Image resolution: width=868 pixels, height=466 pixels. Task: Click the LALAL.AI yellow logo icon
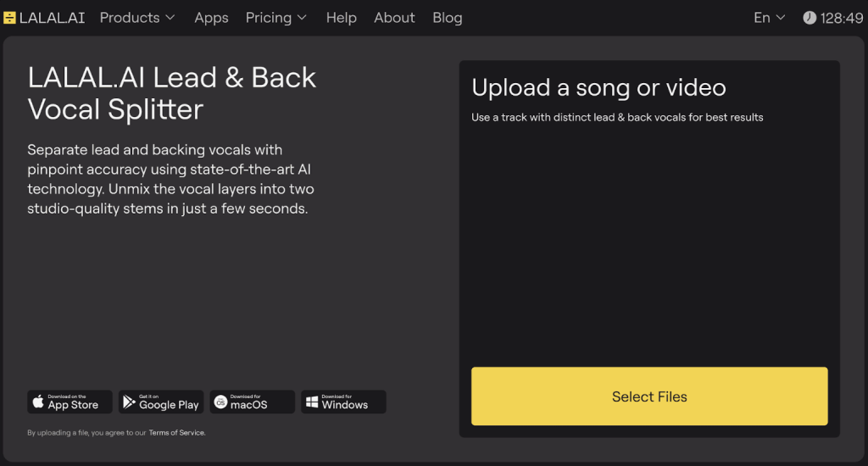click(9, 18)
